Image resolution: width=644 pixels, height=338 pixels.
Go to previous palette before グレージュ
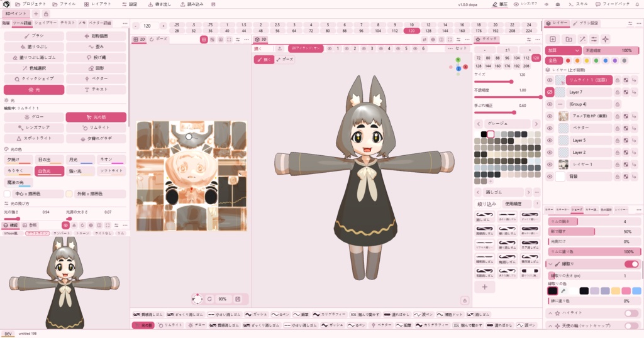point(479,124)
